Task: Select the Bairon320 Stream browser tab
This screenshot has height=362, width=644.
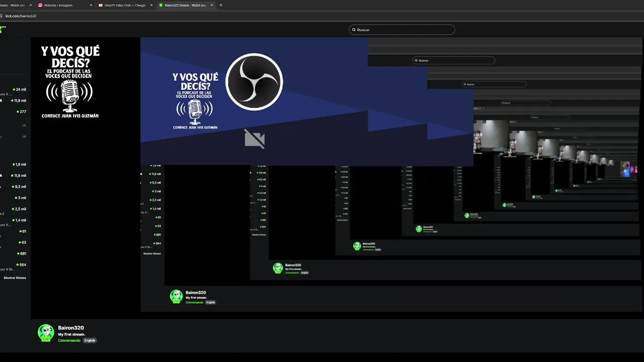Action: coord(185,5)
